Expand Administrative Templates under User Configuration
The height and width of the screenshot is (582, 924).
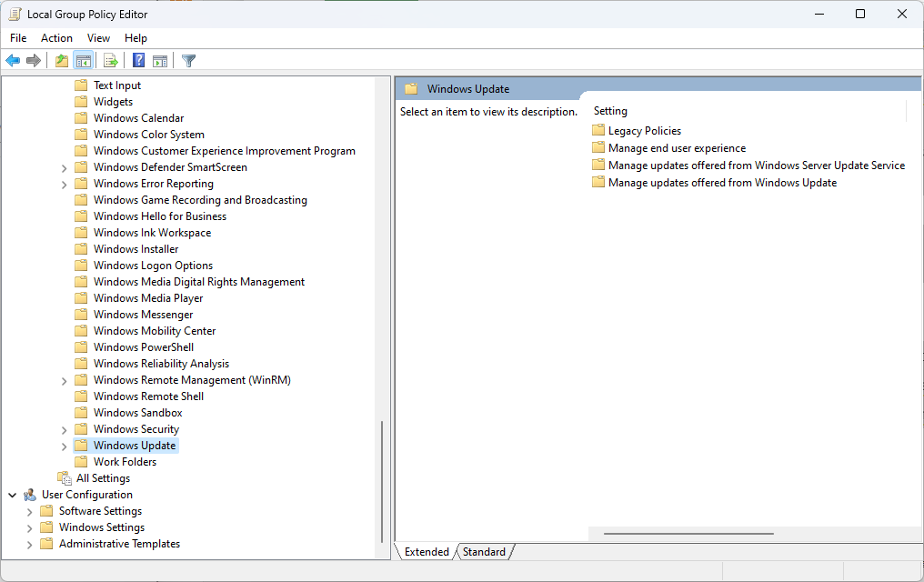tap(30, 545)
